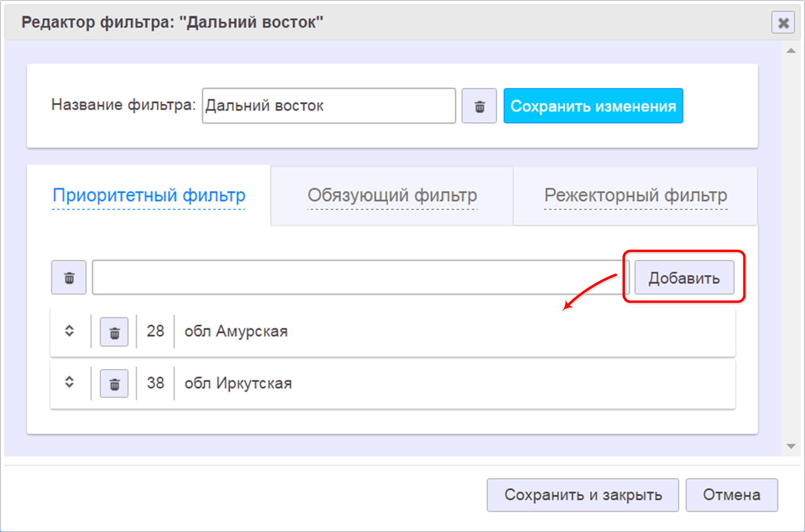Screen dimensions: 805x532
Task: Delete the обл Иркутская row via its trash icon
Action: coord(114,384)
